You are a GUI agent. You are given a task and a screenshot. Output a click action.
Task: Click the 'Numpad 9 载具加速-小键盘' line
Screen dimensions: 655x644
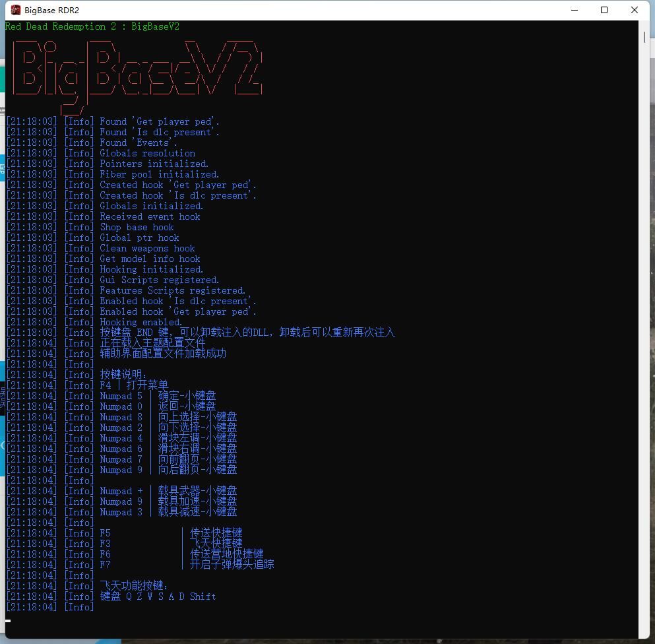(x=121, y=501)
